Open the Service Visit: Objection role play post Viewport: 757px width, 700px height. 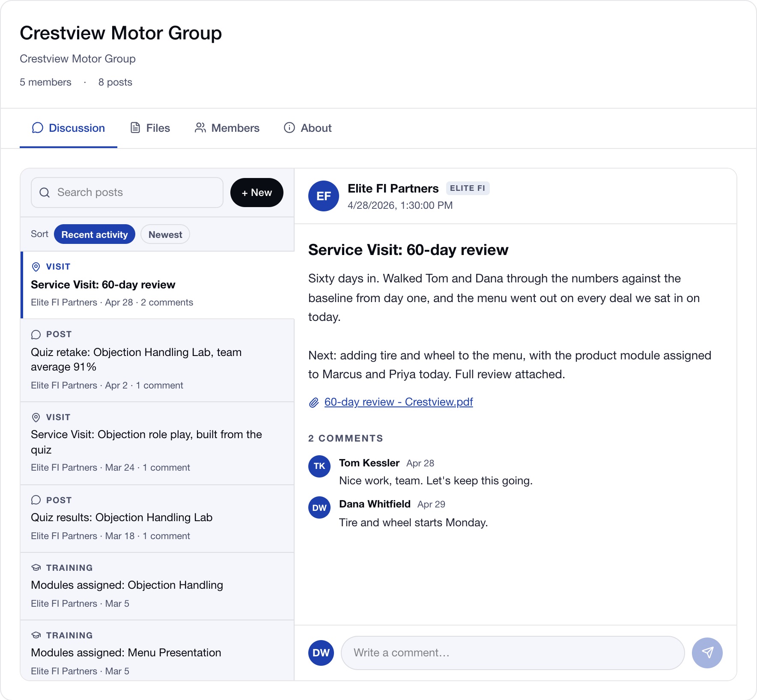pos(158,443)
